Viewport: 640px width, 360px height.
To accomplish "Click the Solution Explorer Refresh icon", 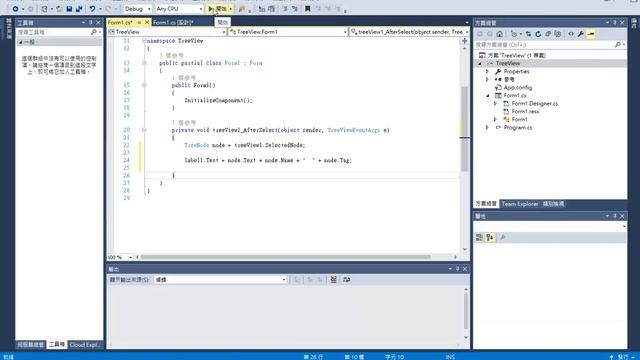I will tap(538, 34).
